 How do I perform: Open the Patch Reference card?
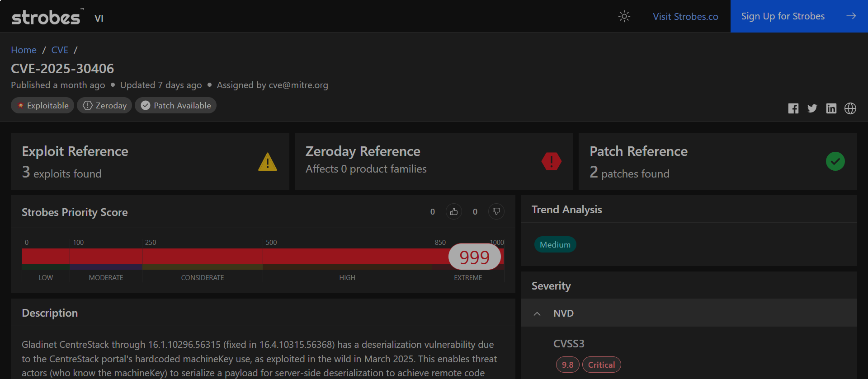(718, 161)
